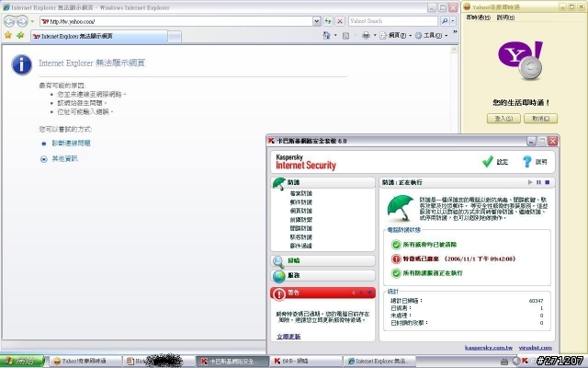Expand the IE toolbar overflow chevron

point(455,32)
